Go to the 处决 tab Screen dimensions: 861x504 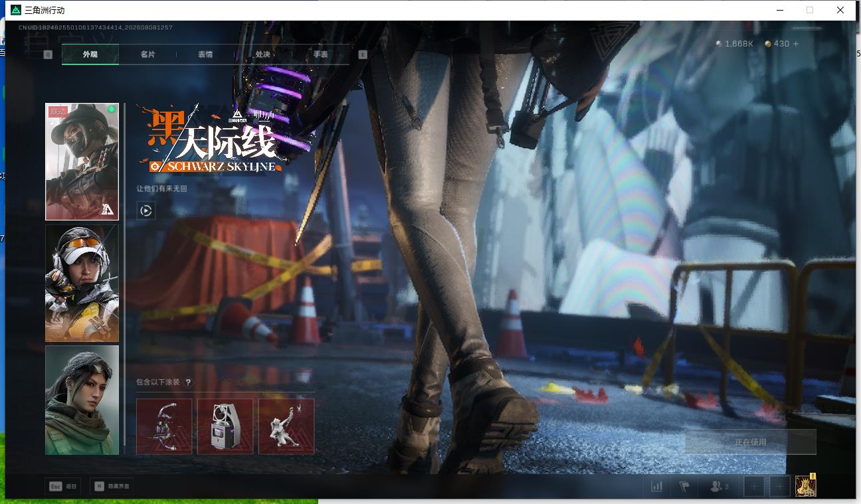(262, 54)
